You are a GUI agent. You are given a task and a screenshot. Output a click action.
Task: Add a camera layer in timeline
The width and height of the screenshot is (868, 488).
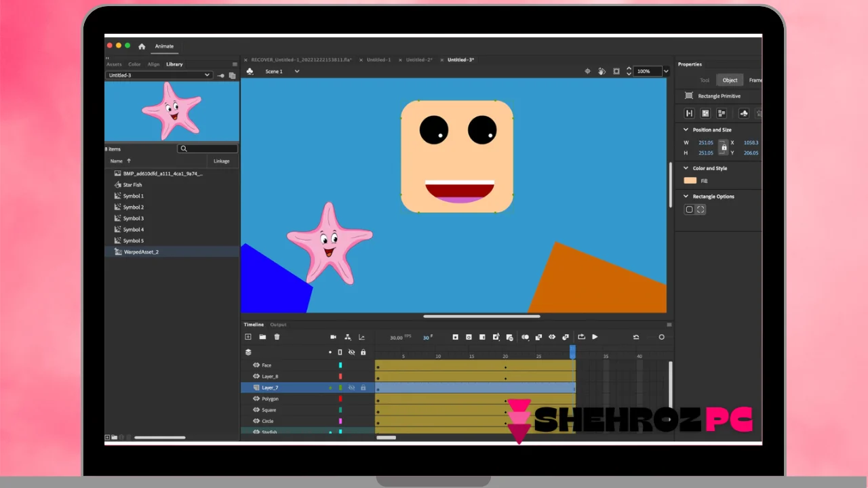click(x=333, y=337)
